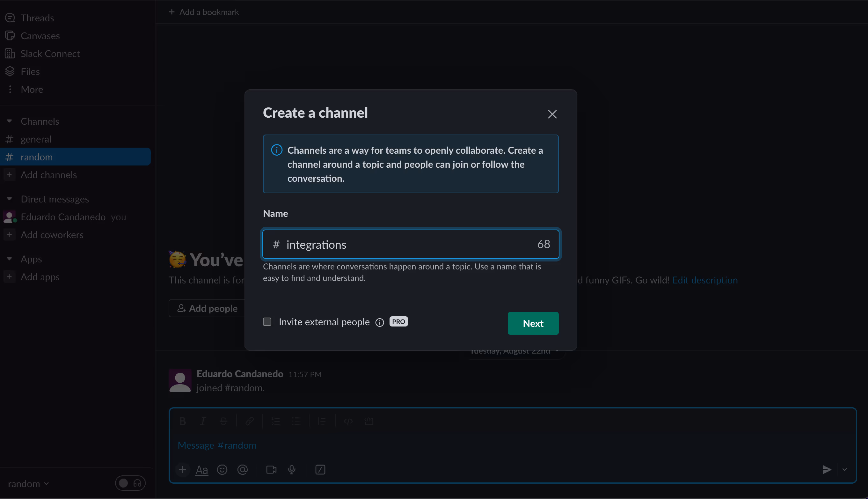The image size is (868, 499).
Task: Click the send message arrow icon
Action: 827,470
